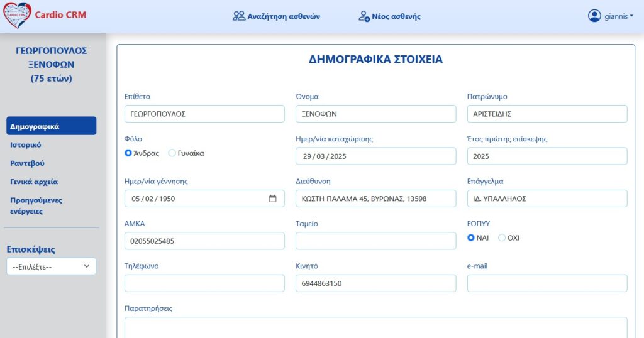Open Γενικά αρχεία in the sidebar
This screenshot has width=644, height=338.
point(34,182)
